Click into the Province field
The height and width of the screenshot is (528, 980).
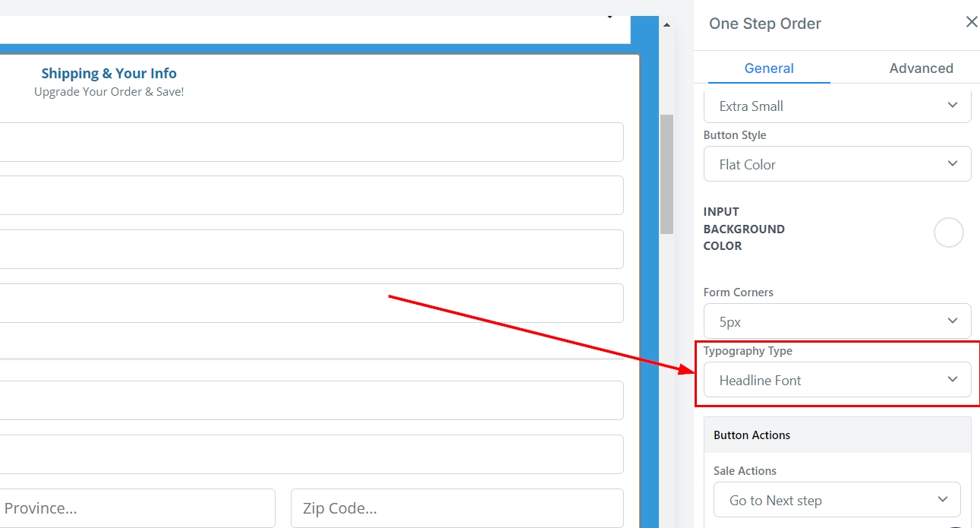pos(137,507)
